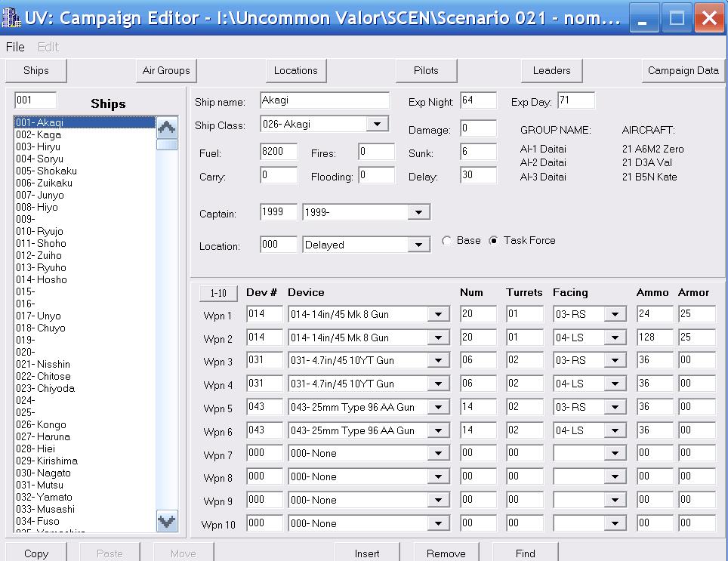Open the Ship Class dropdown

click(x=377, y=124)
